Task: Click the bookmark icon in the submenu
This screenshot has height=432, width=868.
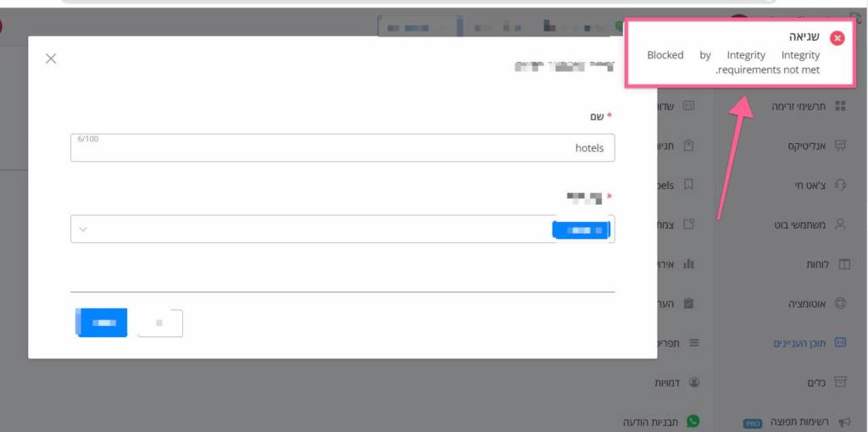Action: pyautogui.click(x=689, y=185)
